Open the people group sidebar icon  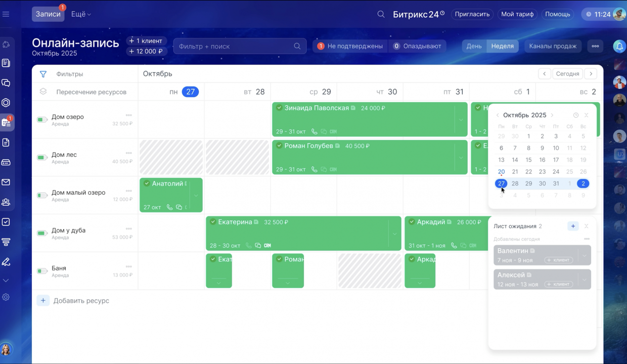click(6, 202)
